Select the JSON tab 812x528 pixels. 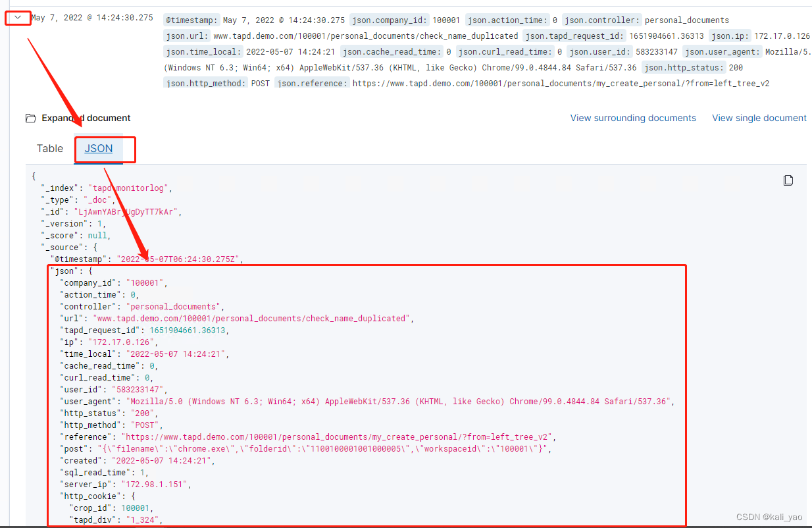tap(97, 148)
